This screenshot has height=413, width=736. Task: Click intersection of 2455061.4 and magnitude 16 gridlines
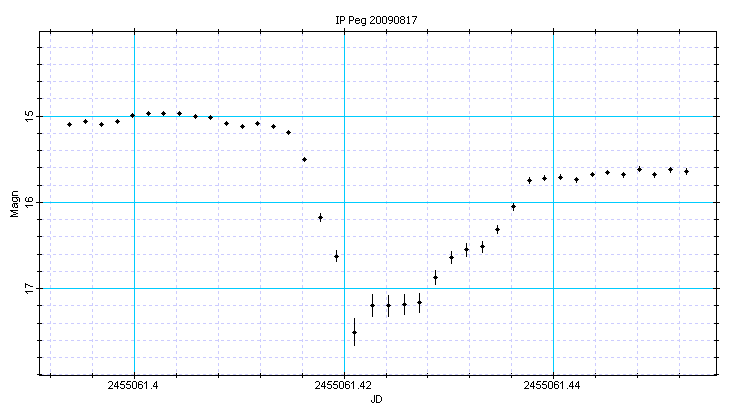[134, 202]
